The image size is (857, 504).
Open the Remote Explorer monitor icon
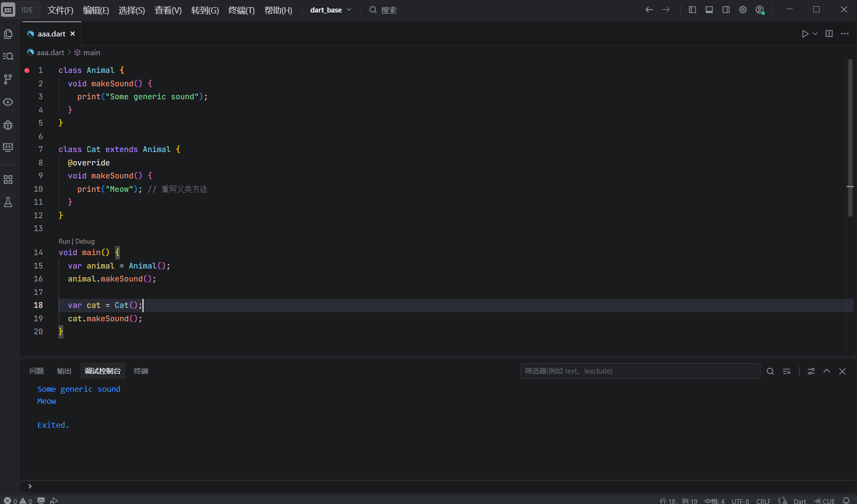tap(8, 148)
